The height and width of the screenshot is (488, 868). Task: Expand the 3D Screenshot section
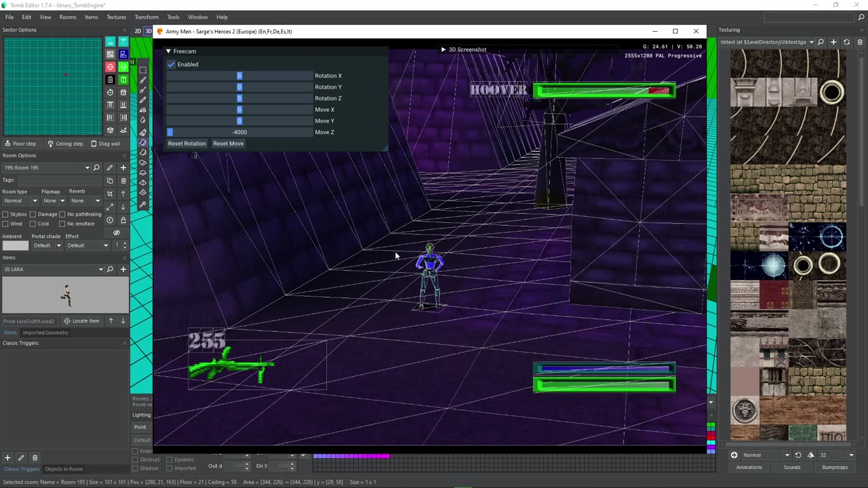443,49
